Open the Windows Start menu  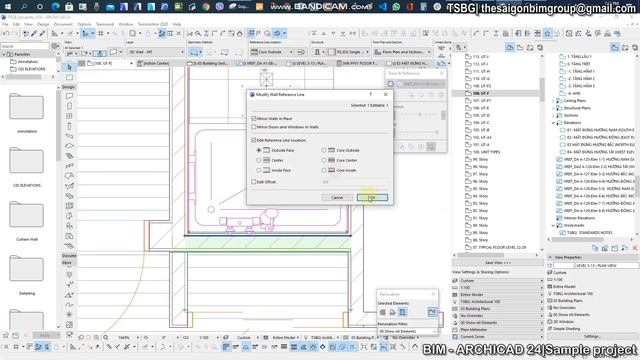pos(7,7)
